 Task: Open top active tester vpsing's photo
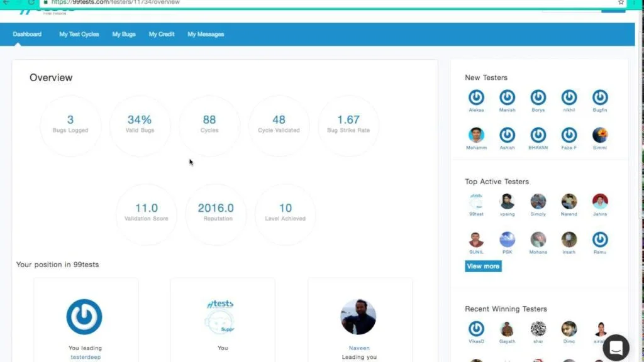pyautogui.click(x=508, y=202)
